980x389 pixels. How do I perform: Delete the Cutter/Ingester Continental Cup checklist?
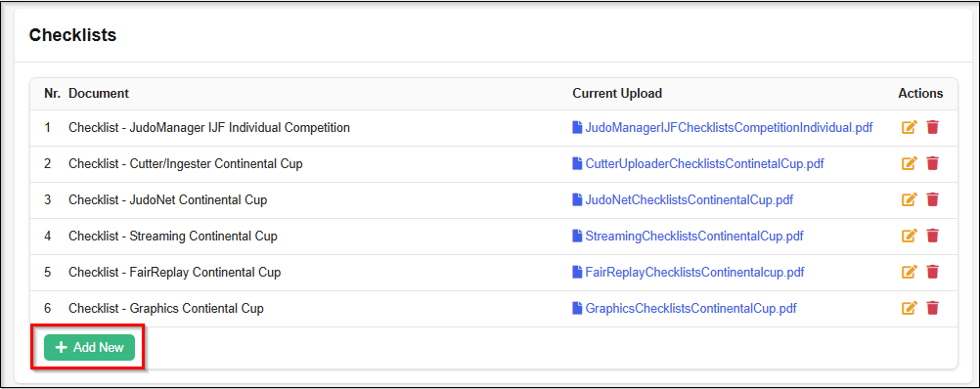tap(932, 163)
